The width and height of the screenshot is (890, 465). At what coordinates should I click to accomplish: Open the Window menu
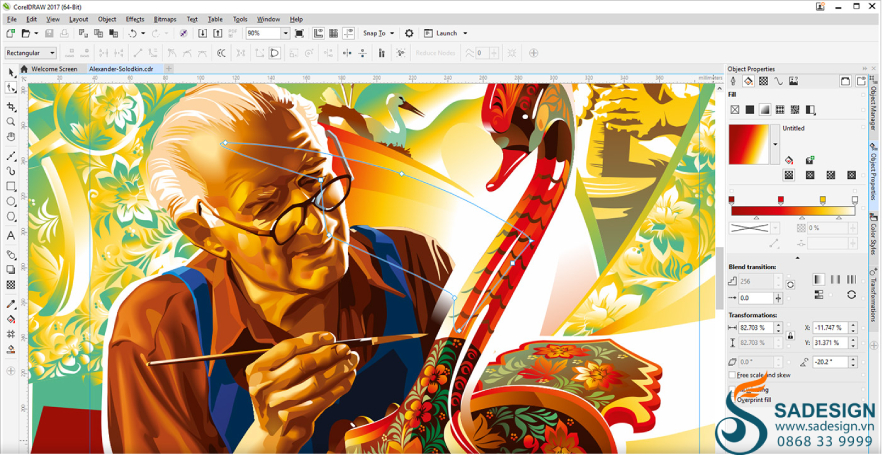coord(268,19)
